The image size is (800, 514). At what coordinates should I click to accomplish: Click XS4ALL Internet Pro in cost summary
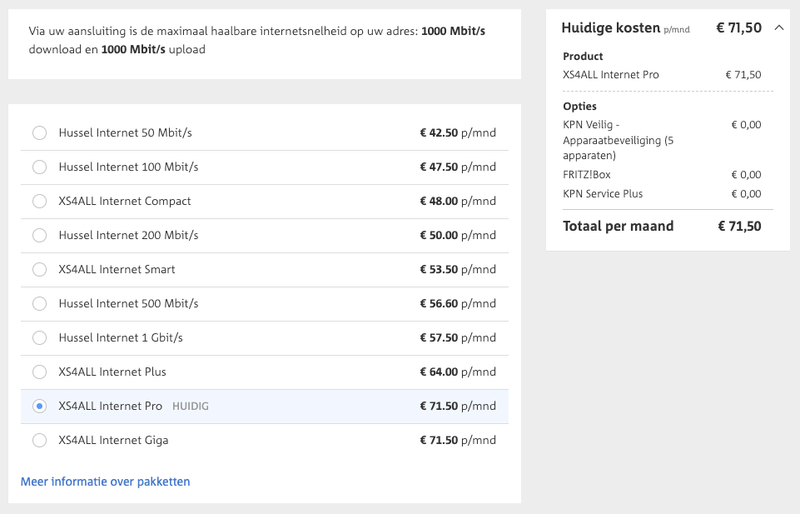coord(611,75)
